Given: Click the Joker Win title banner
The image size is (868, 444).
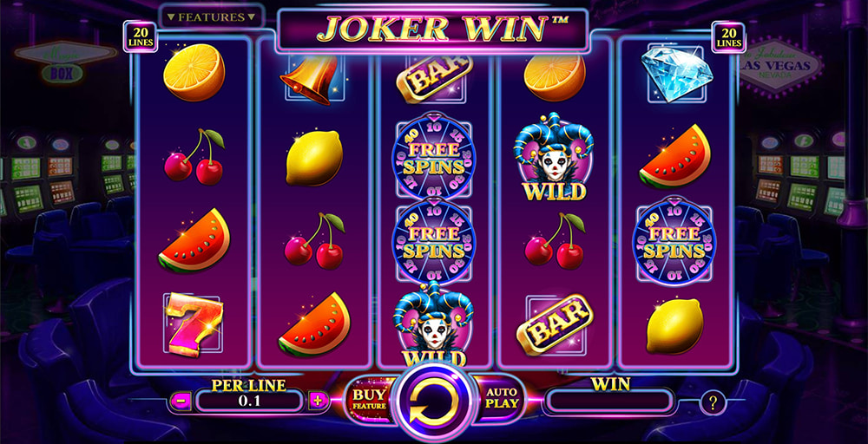Looking at the screenshot, I should click(431, 29).
